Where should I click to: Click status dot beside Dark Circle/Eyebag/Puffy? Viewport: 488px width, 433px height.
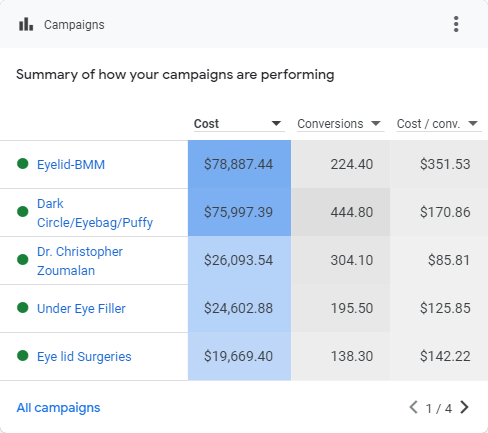pos(23,212)
